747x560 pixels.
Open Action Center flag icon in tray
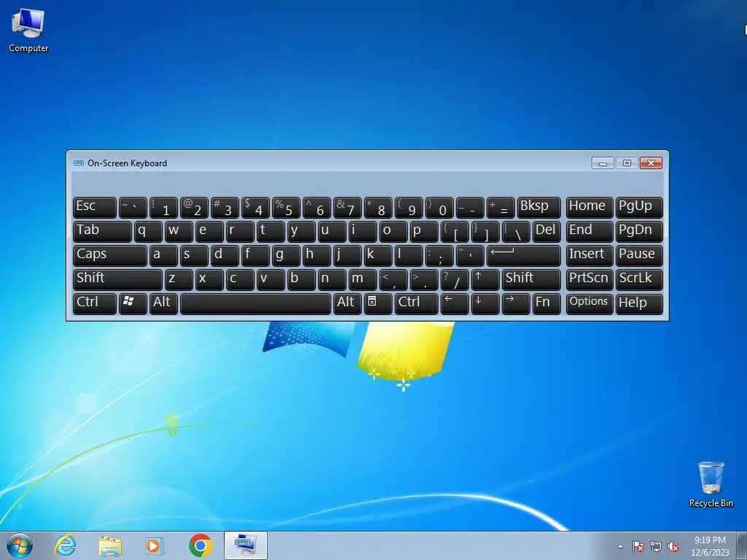pos(638,546)
